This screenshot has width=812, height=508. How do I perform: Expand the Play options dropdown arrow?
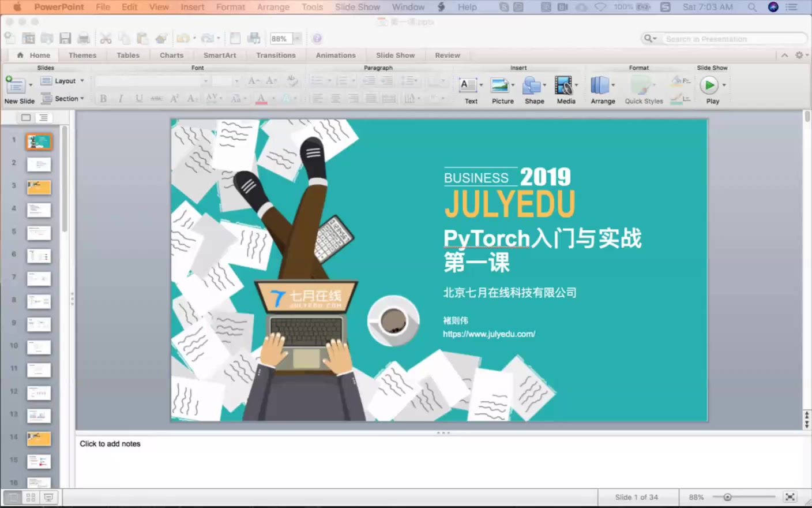click(x=724, y=85)
